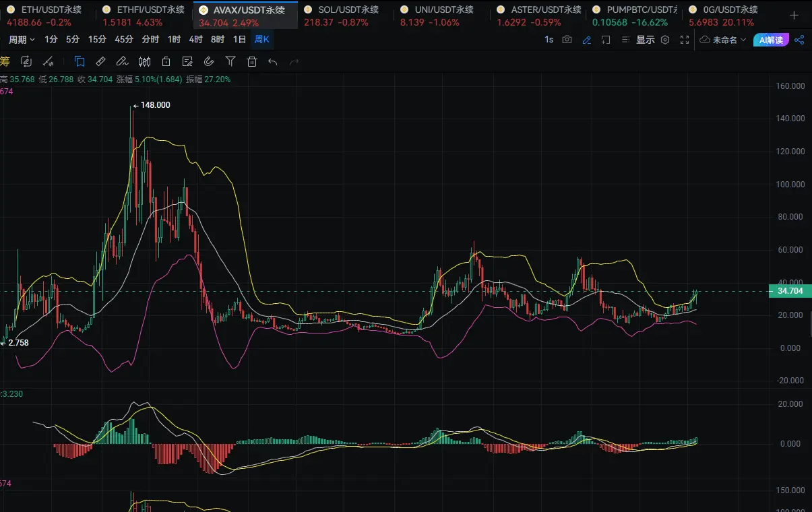Screen dimensions: 812x512
Task: Delete drawings with the trash icon
Action: [x=252, y=61]
